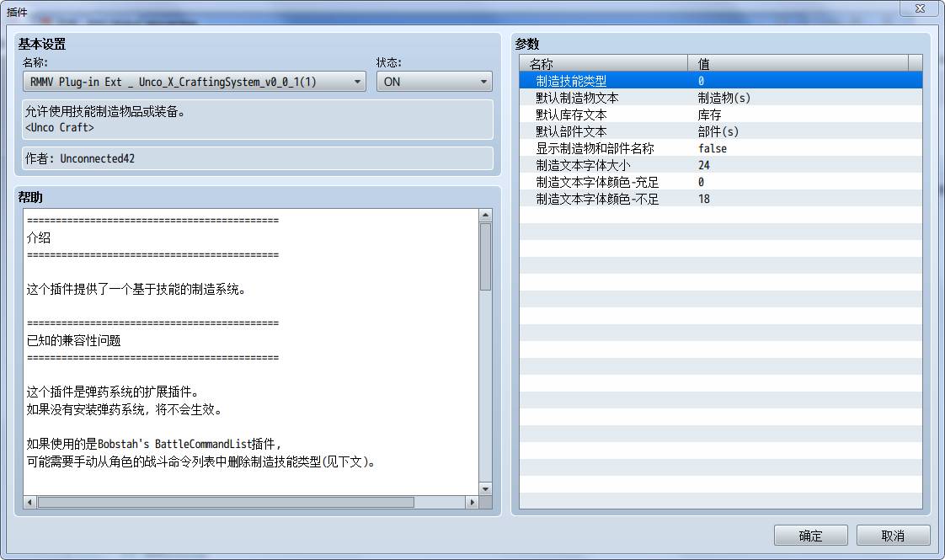Click the value 部件(s) cell

[718, 131]
